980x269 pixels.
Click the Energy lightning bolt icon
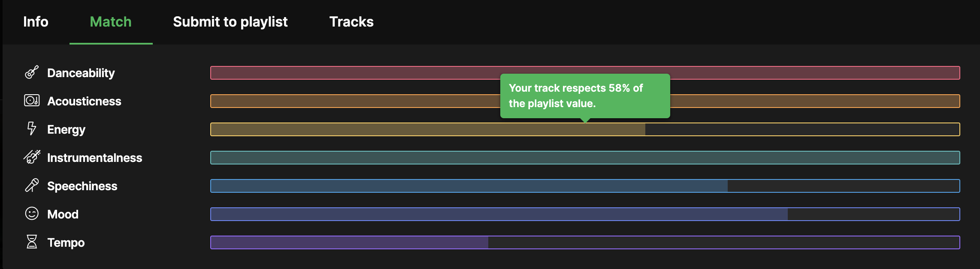tap(32, 129)
